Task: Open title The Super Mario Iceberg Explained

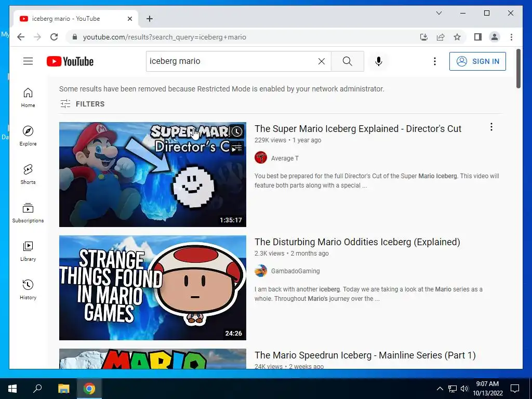Action: coord(358,129)
